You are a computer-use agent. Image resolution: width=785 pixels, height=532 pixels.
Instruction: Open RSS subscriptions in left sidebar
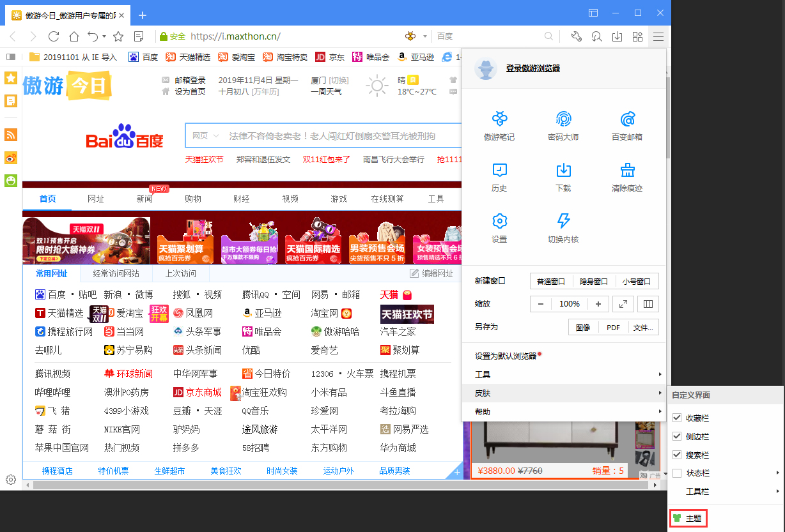tap(10, 135)
